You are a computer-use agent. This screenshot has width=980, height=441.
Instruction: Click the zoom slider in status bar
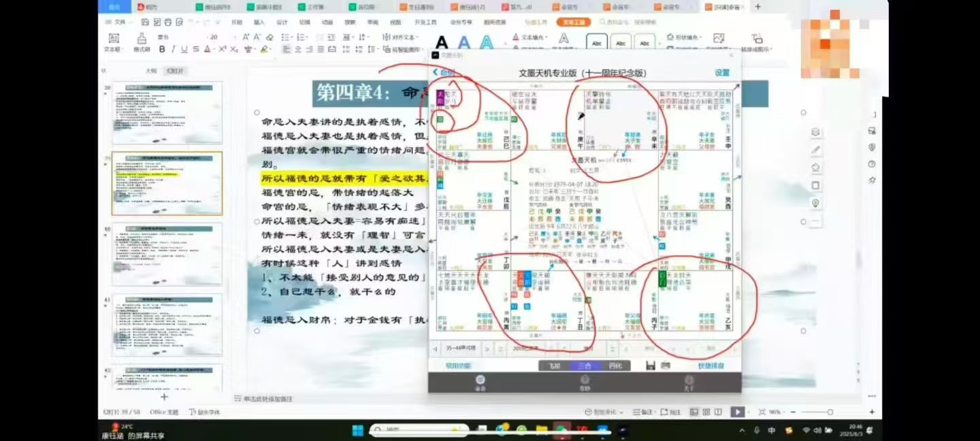815,412
